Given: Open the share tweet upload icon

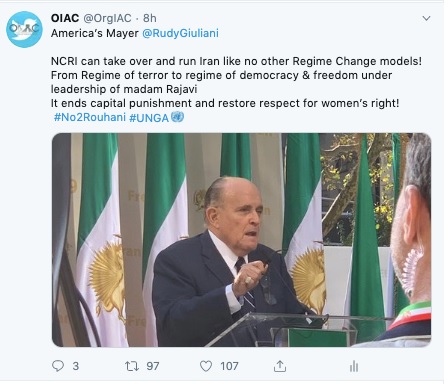Looking at the screenshot, I should (x=280, y=366).
